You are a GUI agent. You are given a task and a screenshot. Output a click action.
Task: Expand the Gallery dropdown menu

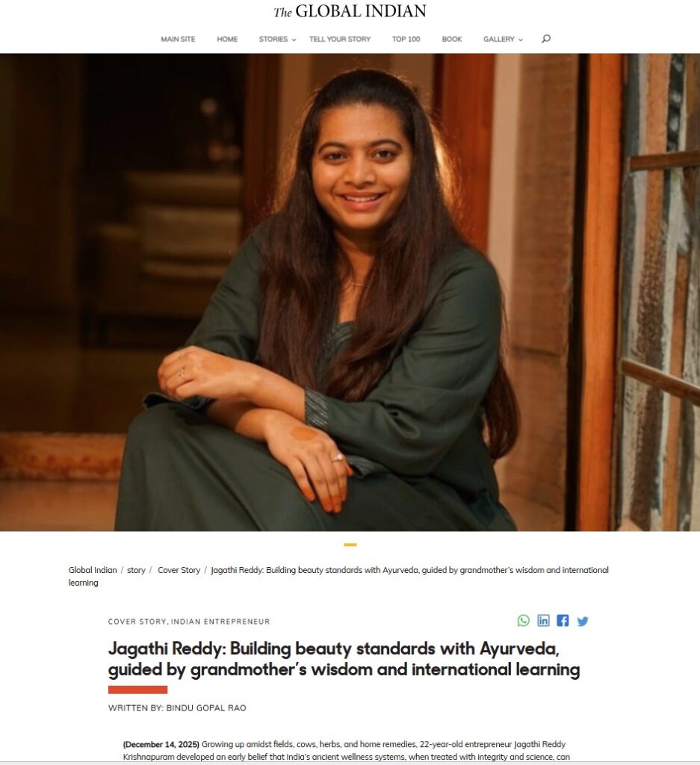(503, 39)
